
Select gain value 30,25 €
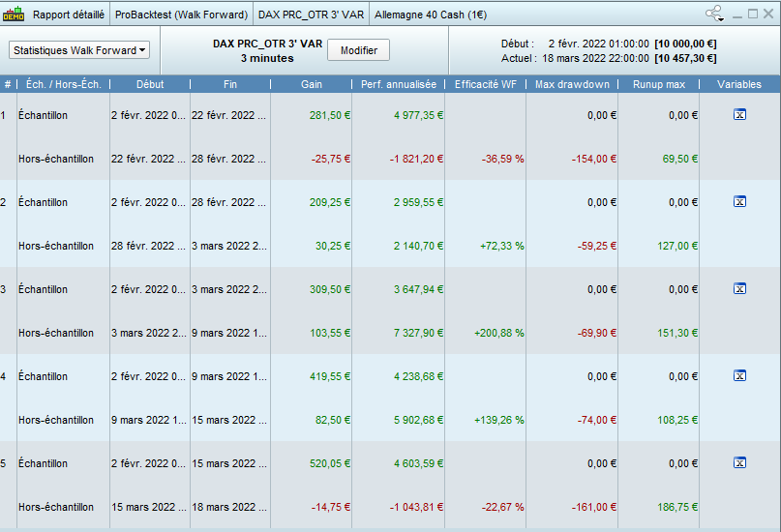pos(333,246)
